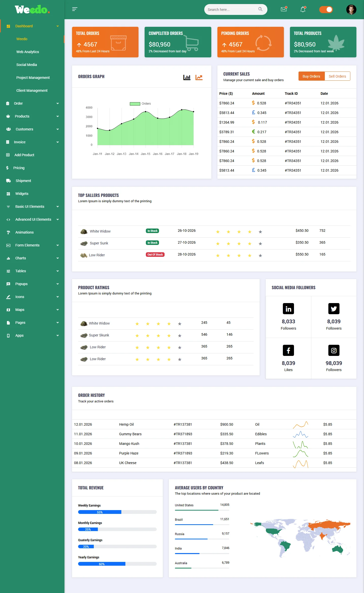Click the Weekly Earnings 55% progress bar
The image size is (364, 593).
click(117, 512)
